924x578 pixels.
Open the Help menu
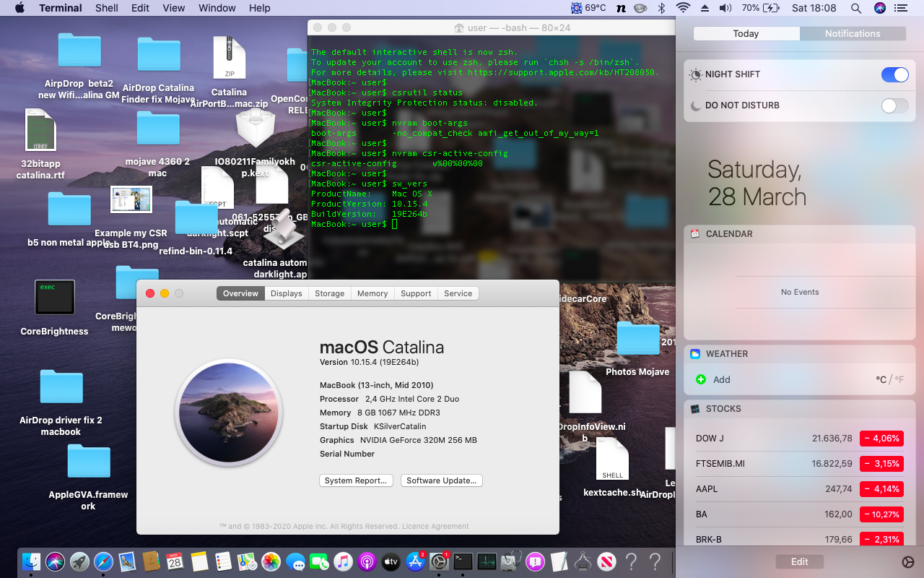(259, 8)
